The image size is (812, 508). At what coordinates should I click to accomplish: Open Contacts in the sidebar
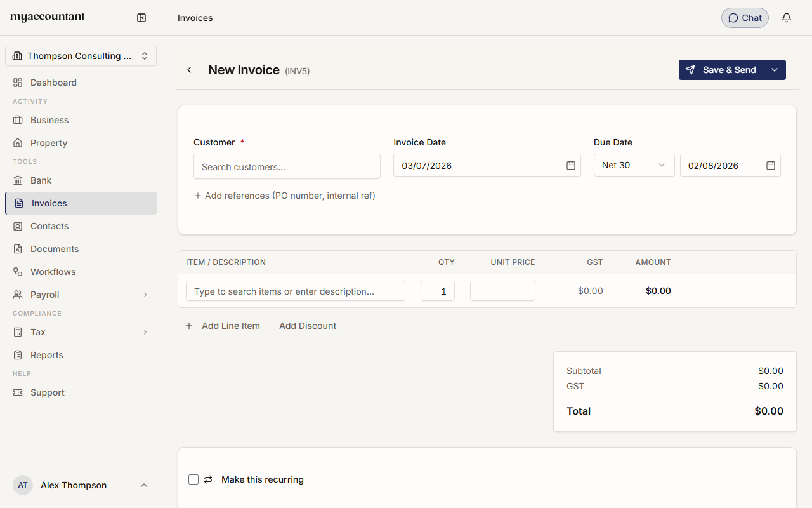[81, 226]
